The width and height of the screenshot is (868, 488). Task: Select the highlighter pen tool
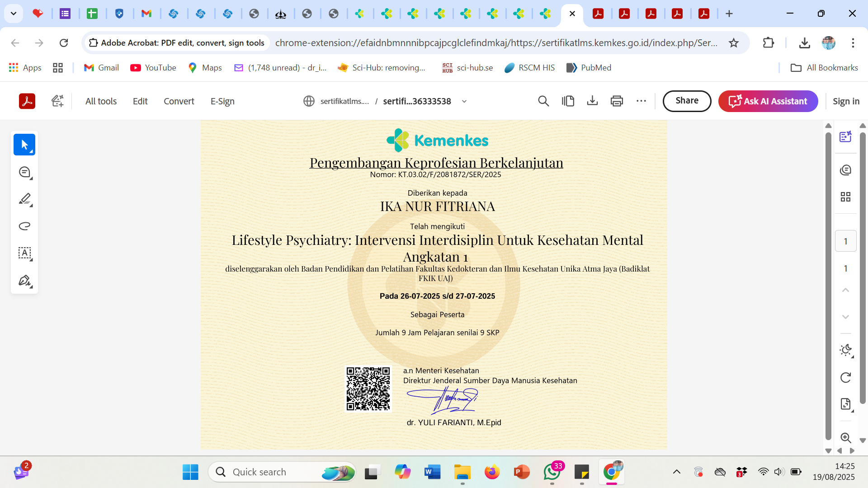24,199
